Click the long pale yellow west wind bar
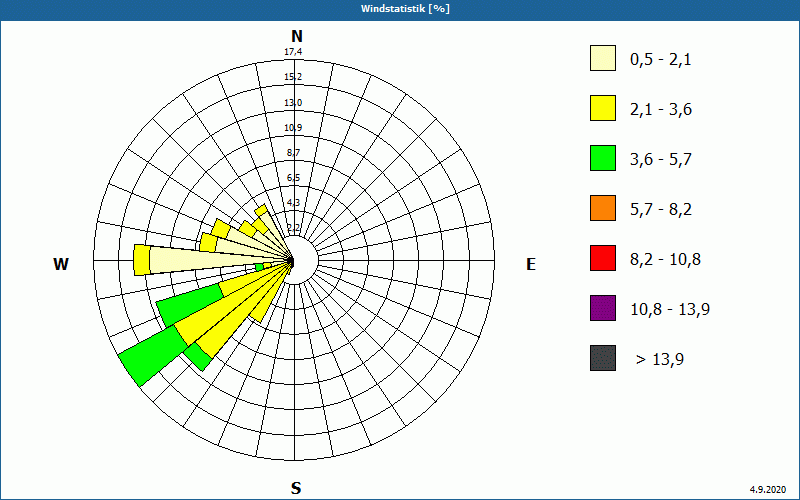The image size is (800, 500). tap(217, 260)
